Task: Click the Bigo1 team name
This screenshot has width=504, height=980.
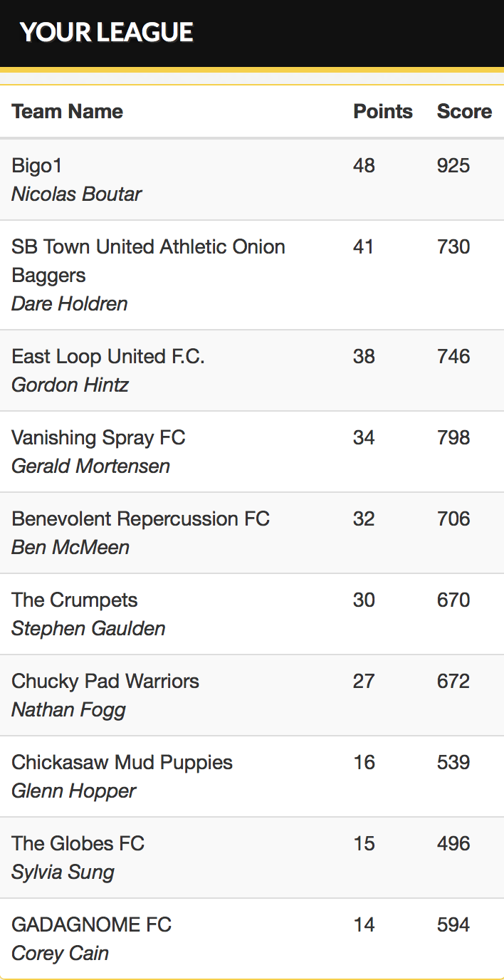Action: click(x=37, y=165)
